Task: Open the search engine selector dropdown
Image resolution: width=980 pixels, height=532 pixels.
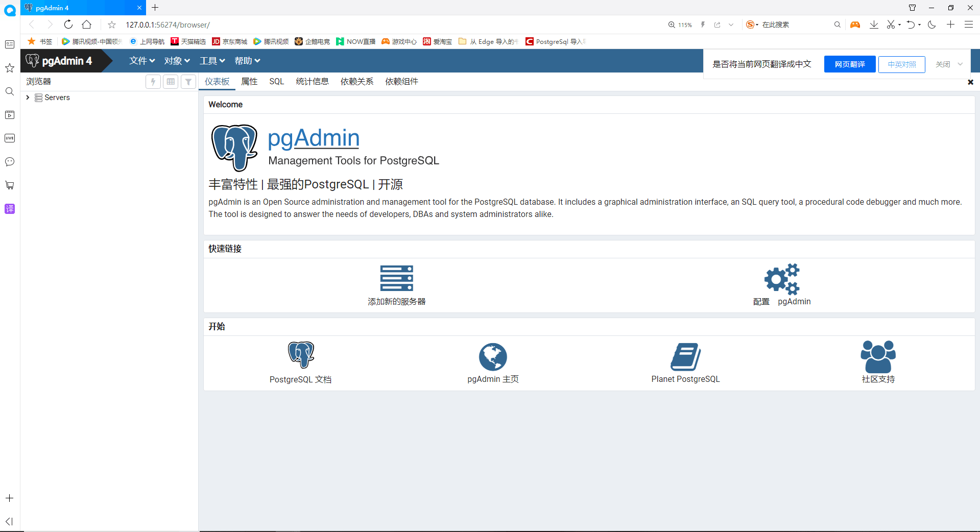Action: pos(752,25)
